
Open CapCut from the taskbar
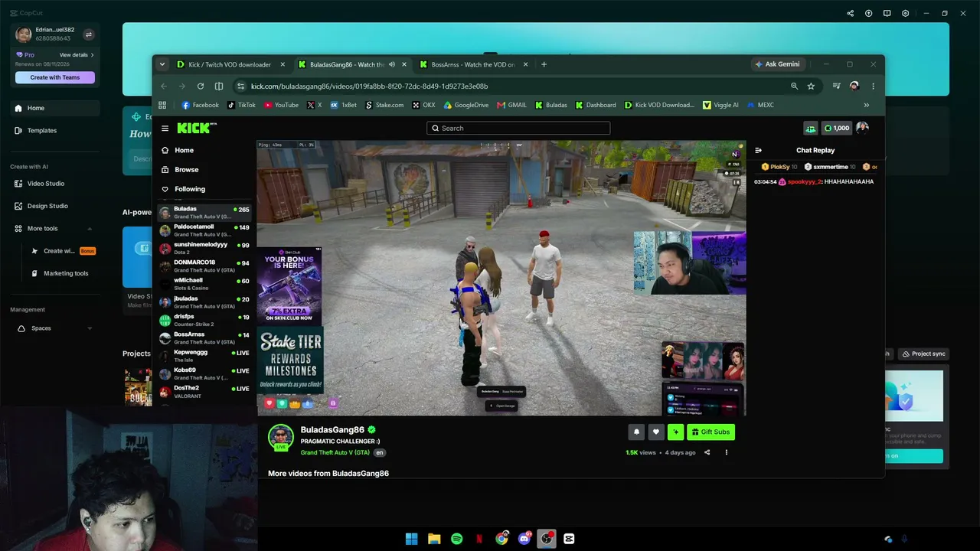(x=569, y=539)
